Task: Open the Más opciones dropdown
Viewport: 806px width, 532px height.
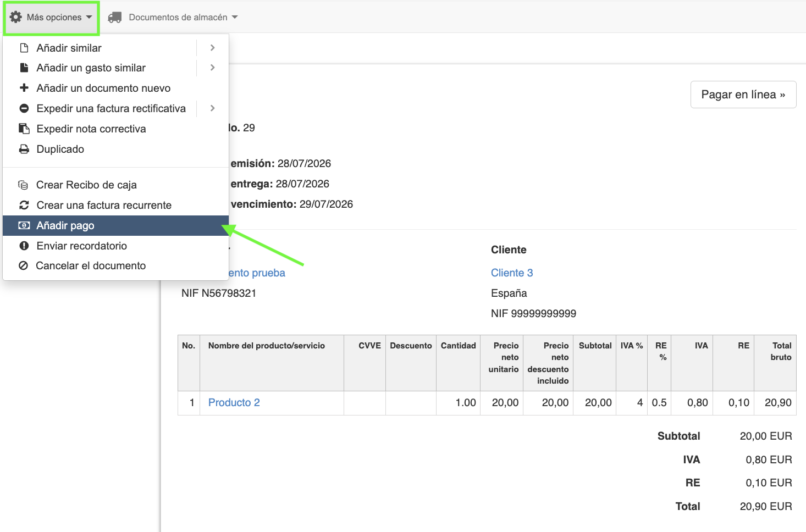Action: coord(51,18)
